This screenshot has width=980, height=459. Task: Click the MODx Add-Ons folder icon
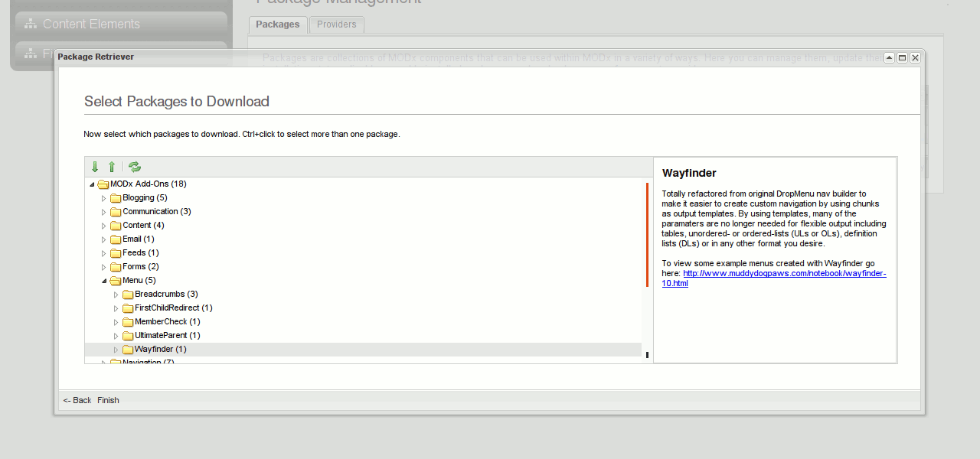tap(103, 184)
